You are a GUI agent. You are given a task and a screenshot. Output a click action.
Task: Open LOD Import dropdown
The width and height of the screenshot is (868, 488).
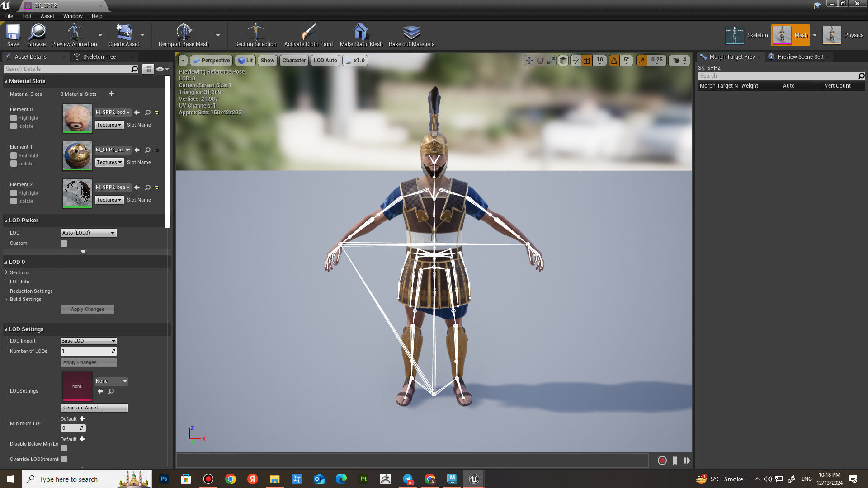[x=89, y=341]
